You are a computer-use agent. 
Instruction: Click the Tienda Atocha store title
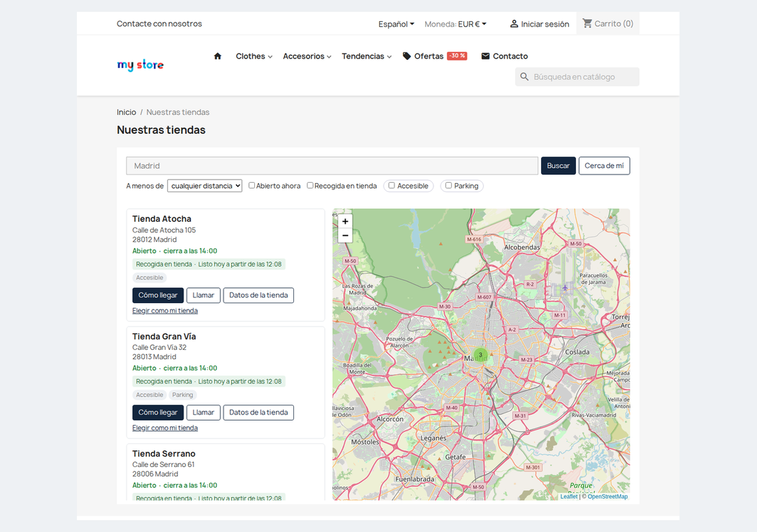tap(161, 219)
